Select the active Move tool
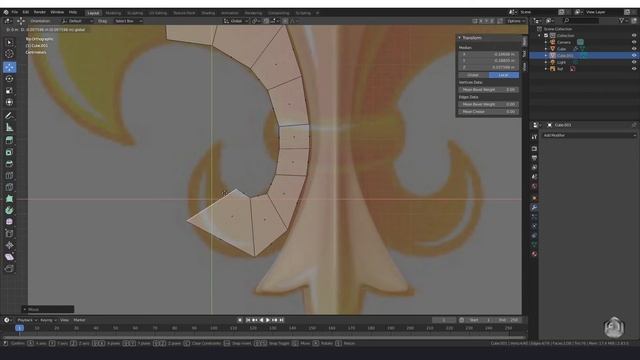Viewport: 640px width, 360px height. coord(9,67)
